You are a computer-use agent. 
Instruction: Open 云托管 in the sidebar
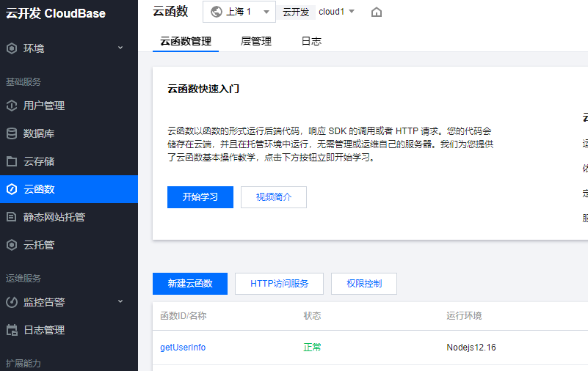pyautogui.click(x=69, y=245)
